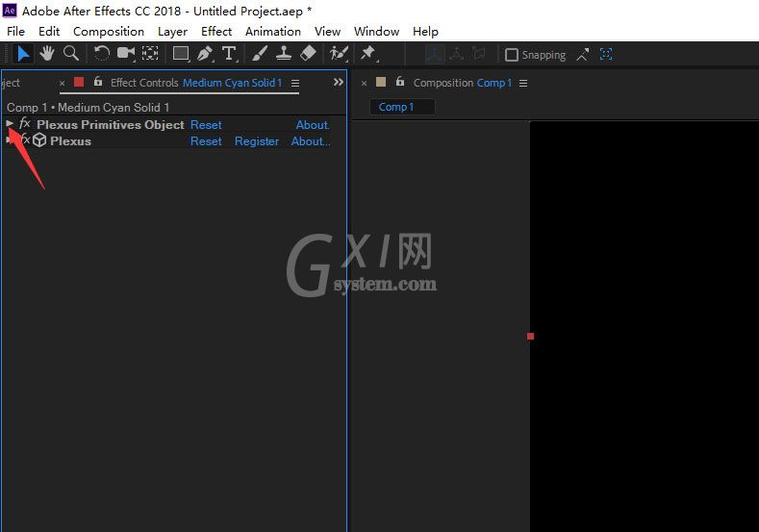Reset the Plexus effect
759x532 pixels.
pos(206,141)
